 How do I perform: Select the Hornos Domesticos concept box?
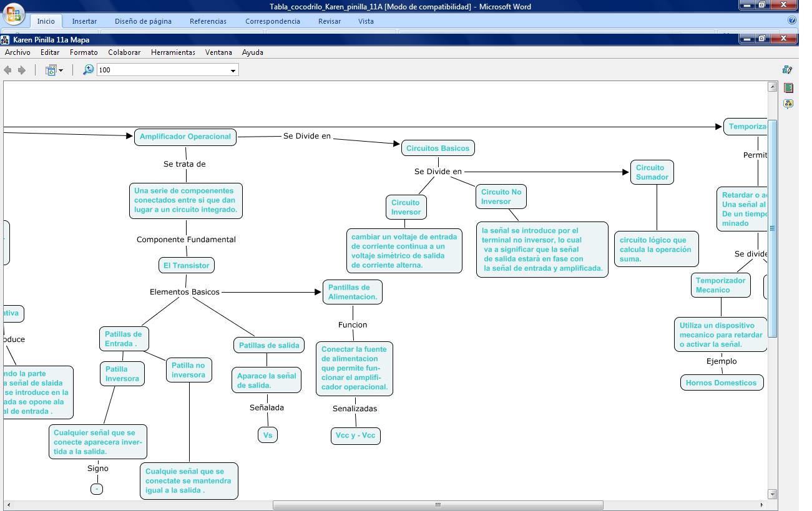(x=721, y=382)
